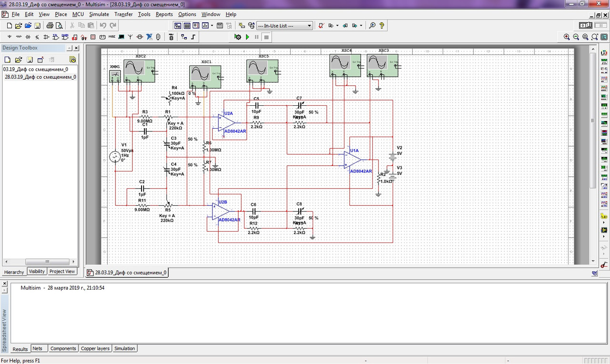Toggle full screen view icon
This screenshot has width=610, height=364.
pyautogui.click(x=604, y=37)
